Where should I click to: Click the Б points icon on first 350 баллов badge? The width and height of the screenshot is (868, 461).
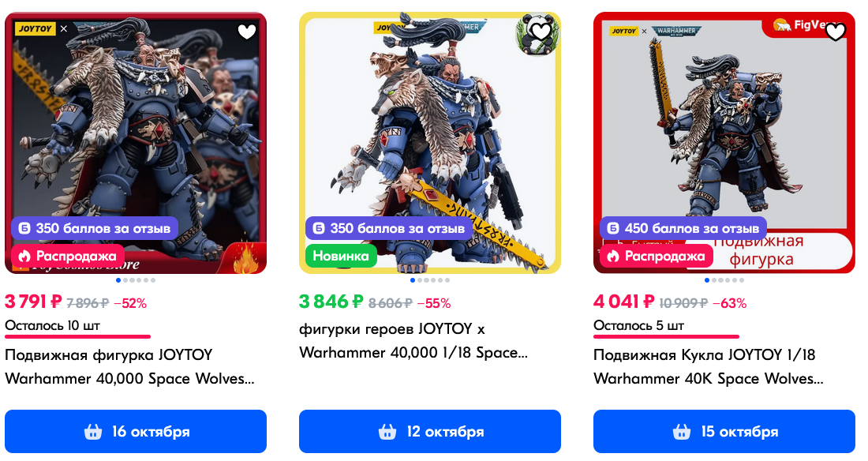[24, 228]
